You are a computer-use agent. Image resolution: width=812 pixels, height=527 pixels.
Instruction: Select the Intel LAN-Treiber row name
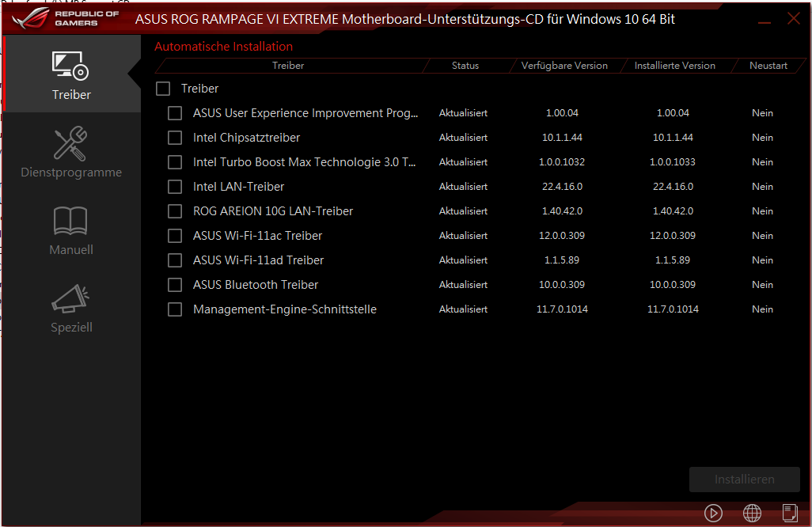coord(239,187)
